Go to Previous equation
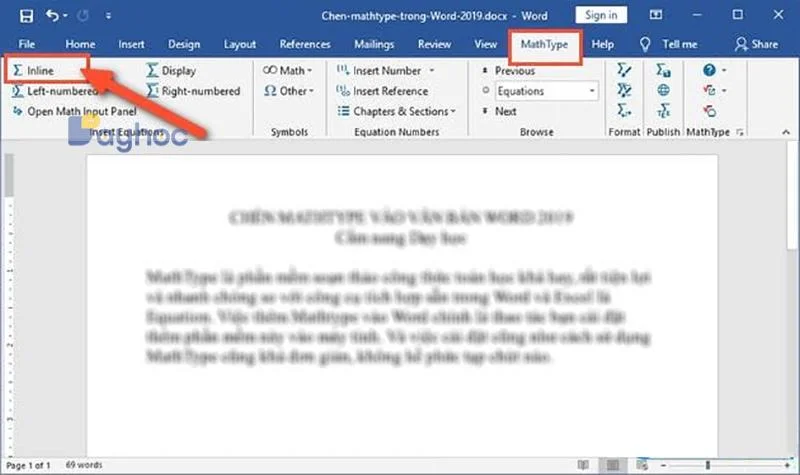This screenshot has width=800, height=475. pos(508,70)
